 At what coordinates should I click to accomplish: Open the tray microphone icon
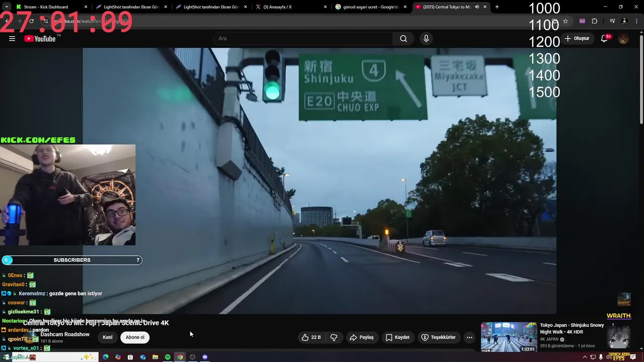(601, 357)
